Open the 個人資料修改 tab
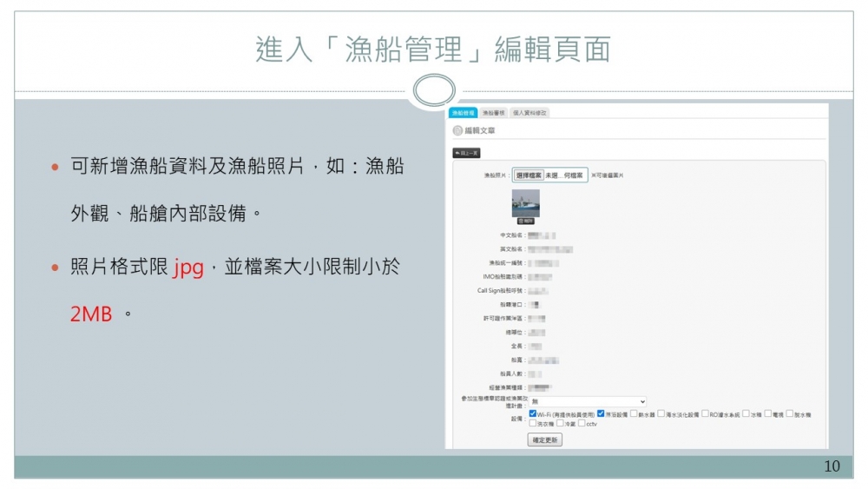 pos(529,113)
